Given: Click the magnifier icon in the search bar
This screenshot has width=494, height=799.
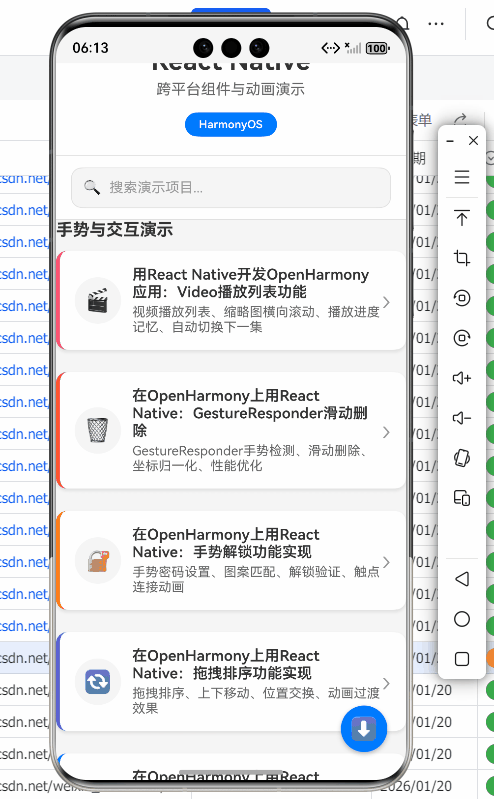Looking at the screenshot, I should tap(92, 187).
